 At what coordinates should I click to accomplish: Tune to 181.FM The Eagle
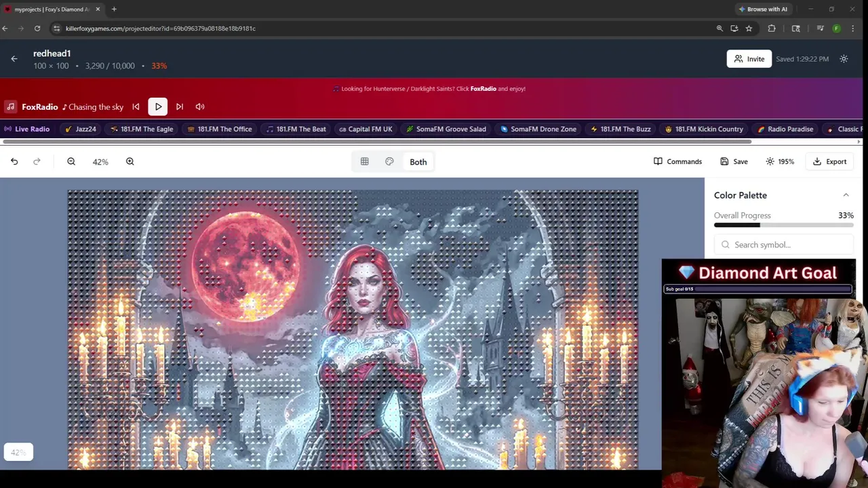point(142,129)
